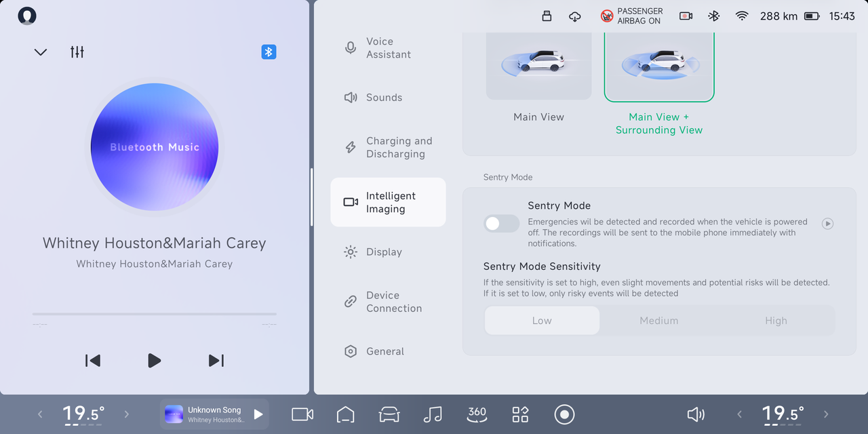This screenshot has width=868, height=434.
Task: Collapse the music player with the chevron
Action: [40, 52]
